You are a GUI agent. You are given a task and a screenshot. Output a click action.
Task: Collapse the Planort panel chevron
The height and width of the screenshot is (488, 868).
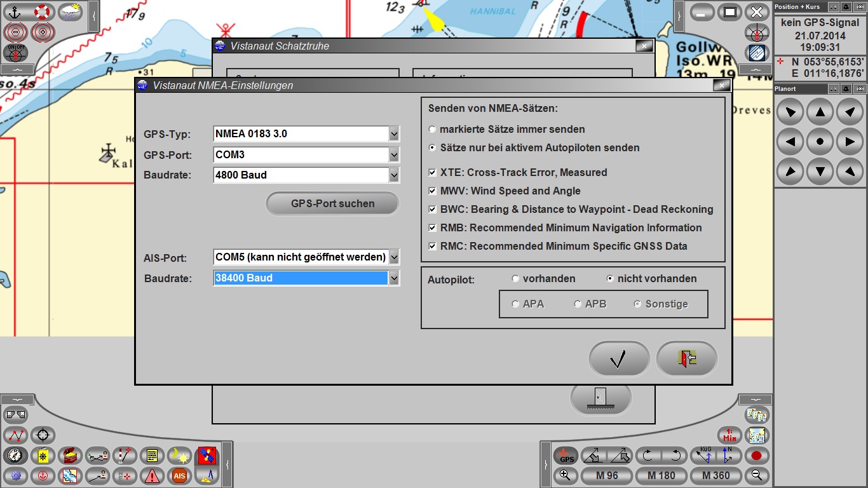[833, 89]
